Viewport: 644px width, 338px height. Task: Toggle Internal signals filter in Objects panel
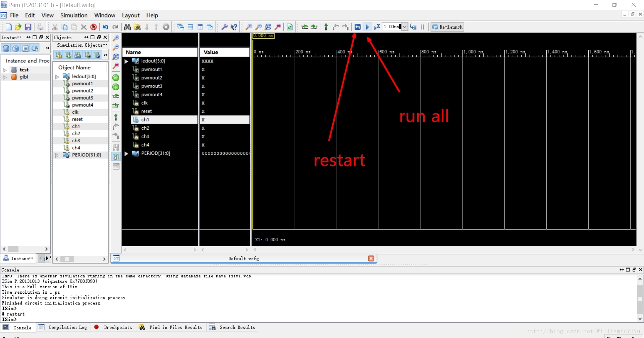tap(87, 55)
